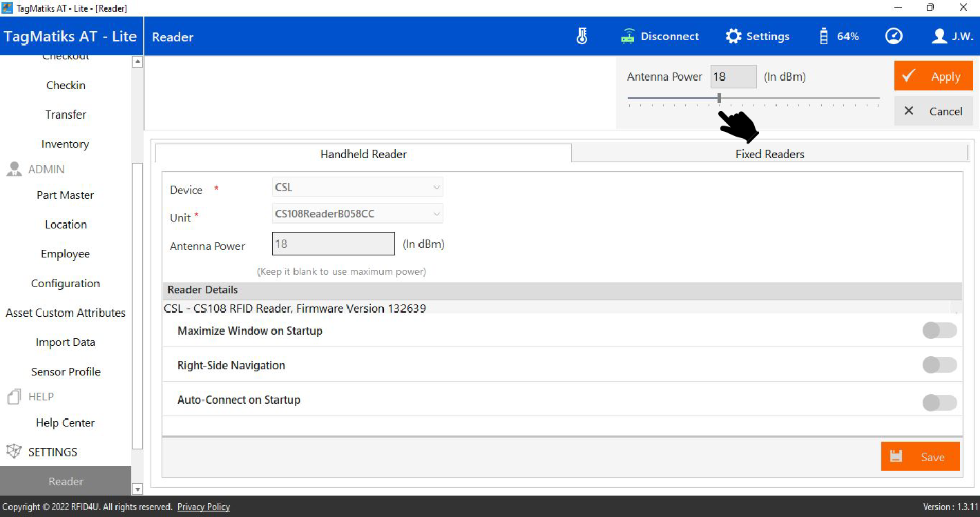980x517 pixels.
Task: Click the SETTINGS section icon in sidebar
Action: (x=14, y=452)
